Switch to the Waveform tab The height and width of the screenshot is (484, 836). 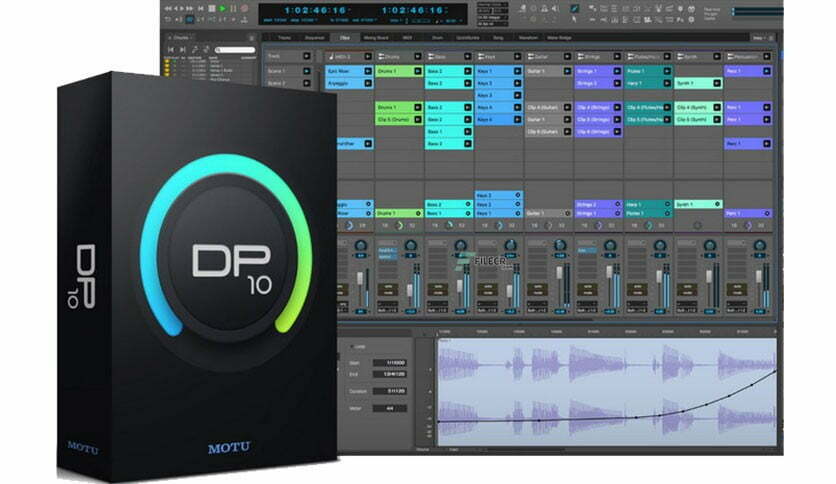pyautogui.click(x=528, y=38)
